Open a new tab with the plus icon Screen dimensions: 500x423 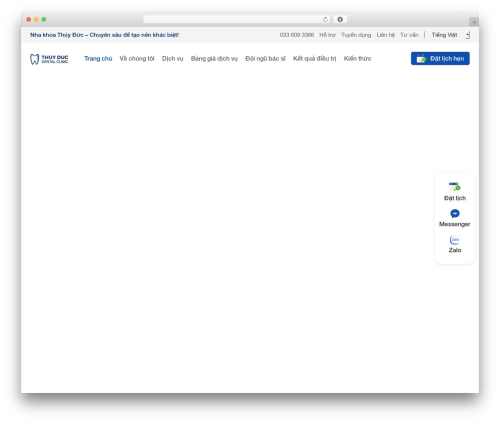[x=474, y=22]
